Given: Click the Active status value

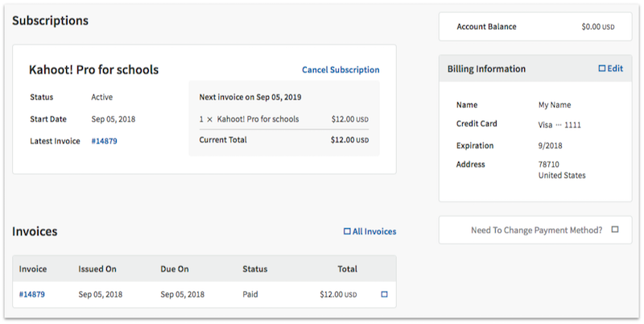Looking at the screenshot, I should coord(102,97).
